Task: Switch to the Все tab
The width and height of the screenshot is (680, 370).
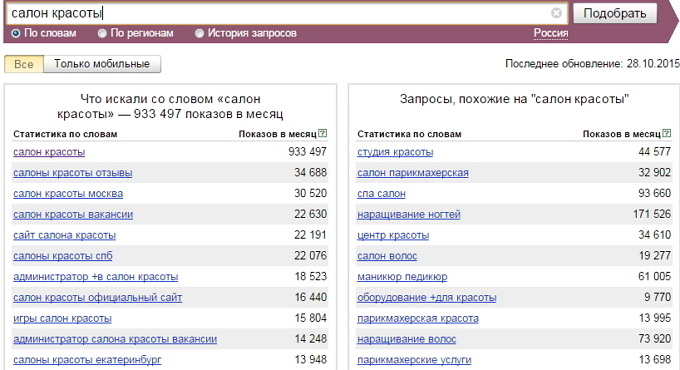Action: pyautogui.click(x=24, y=64)
